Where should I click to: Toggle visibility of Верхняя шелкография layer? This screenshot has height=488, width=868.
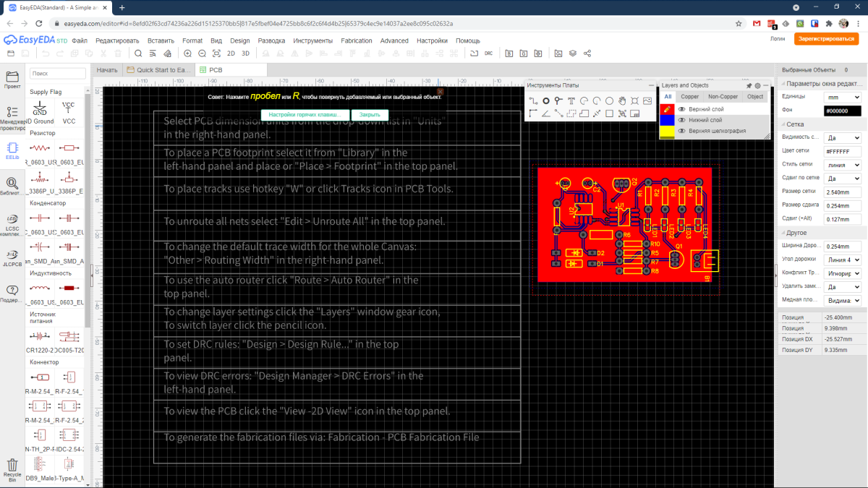pyautogui.click(x=681, y=131)
